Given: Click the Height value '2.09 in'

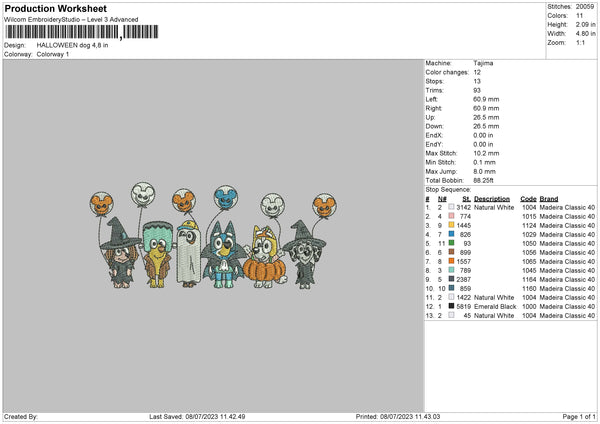Looking at the screenshot, I should (x=585, y=24).
